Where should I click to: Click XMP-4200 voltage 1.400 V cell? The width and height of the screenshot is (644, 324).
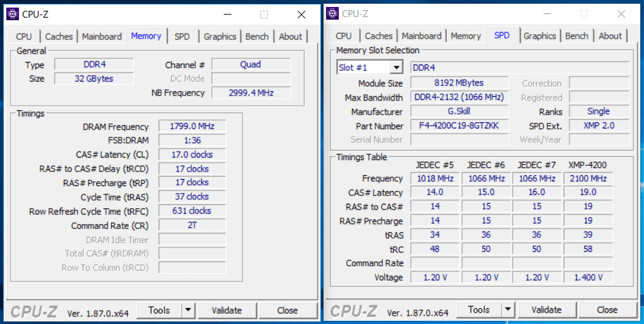click(588, 278)
